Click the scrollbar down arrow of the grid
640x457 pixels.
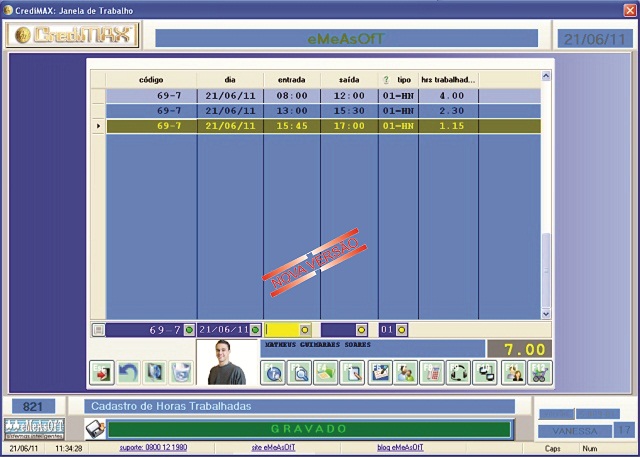(546, 313)
